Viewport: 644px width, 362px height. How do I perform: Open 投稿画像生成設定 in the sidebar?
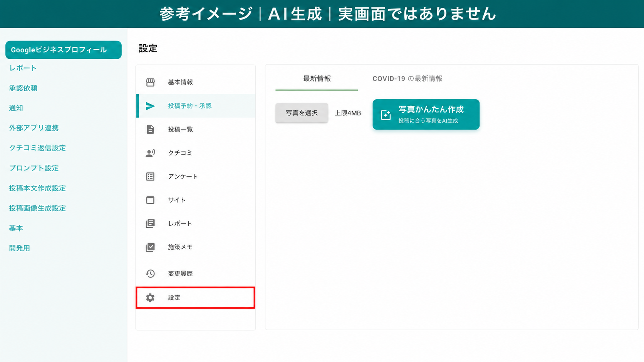37,208
